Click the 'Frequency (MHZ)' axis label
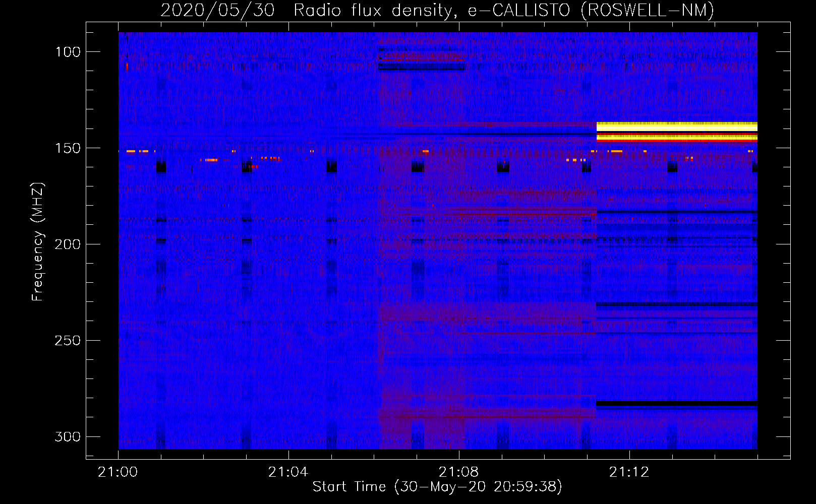This screenshot has height=504, width=816. coord(37,242)
